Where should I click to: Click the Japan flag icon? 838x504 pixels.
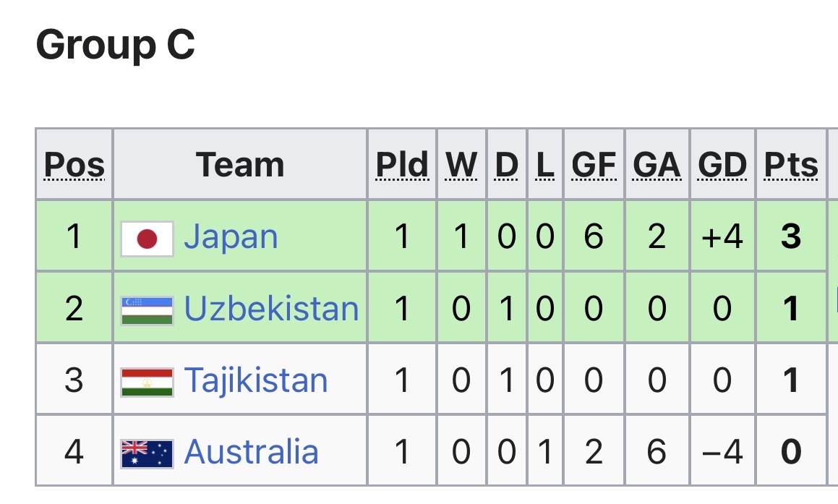pyautogui.click(x=147, y=239)
